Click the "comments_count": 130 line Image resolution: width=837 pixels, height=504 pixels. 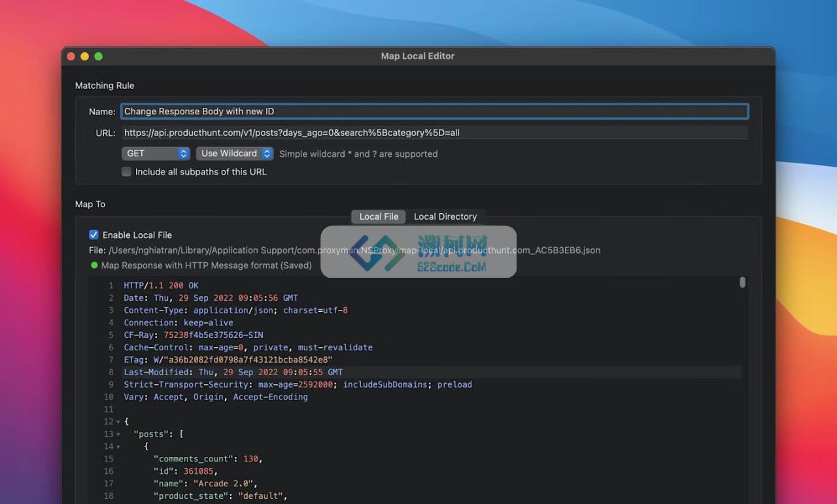point(208,459)
